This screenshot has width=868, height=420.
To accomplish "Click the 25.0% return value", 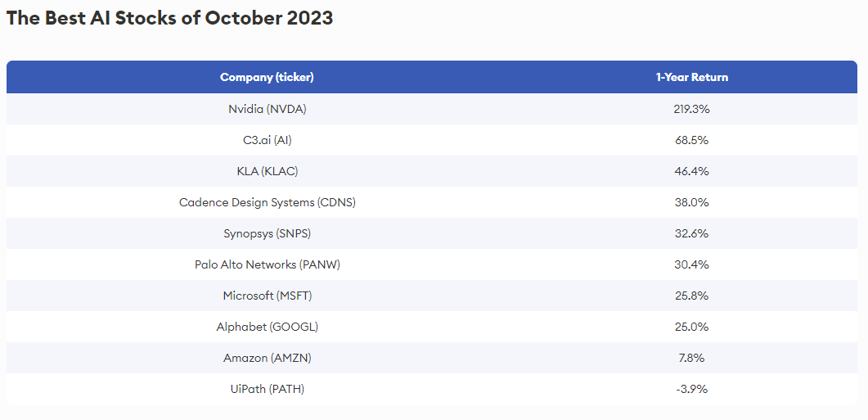I will (x=692, y=327).
